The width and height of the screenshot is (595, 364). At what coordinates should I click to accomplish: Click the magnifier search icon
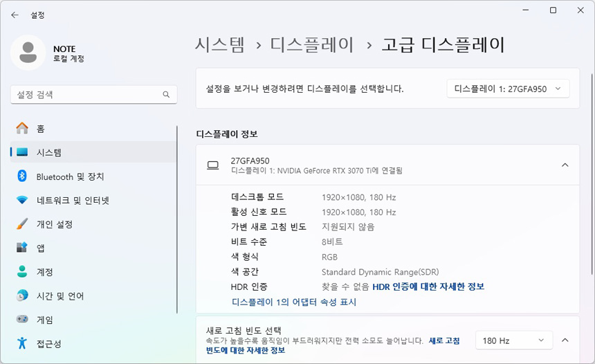coord(166,95)
